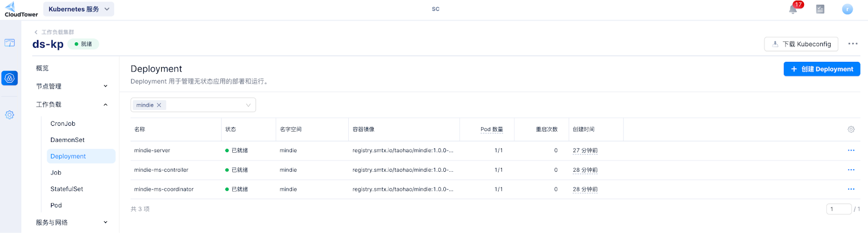Open more actions for mindie-server row
The image size is (868, 233).
851,151
